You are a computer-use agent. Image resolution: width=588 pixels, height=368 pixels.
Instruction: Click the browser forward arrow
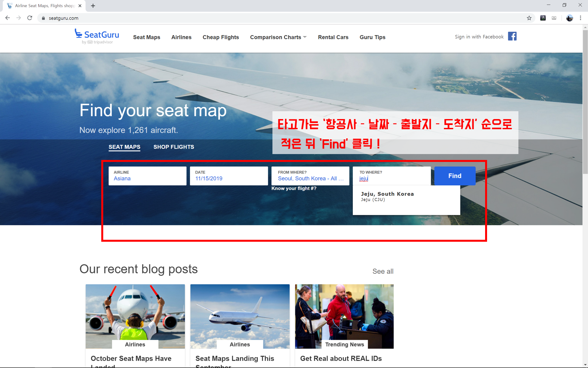point(19,18)
